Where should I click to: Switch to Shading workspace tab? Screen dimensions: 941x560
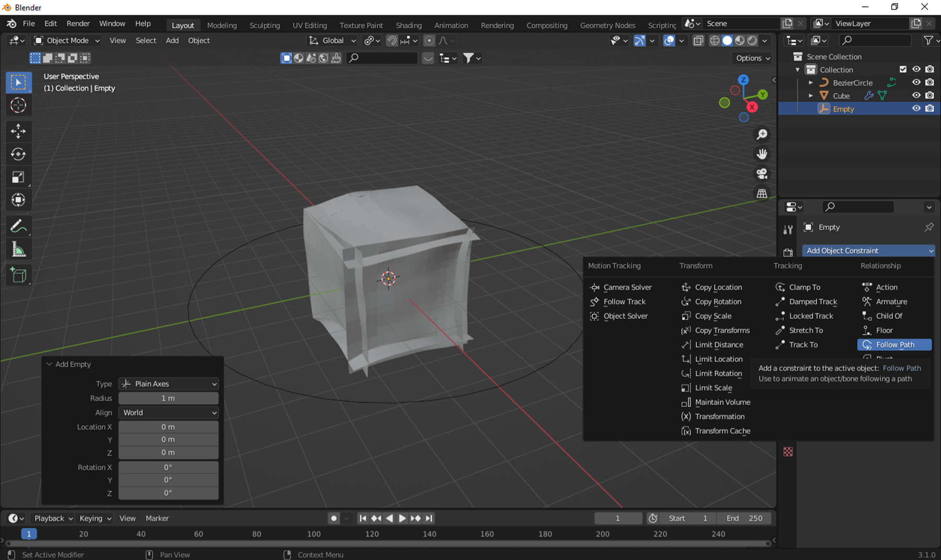(408, 25)
